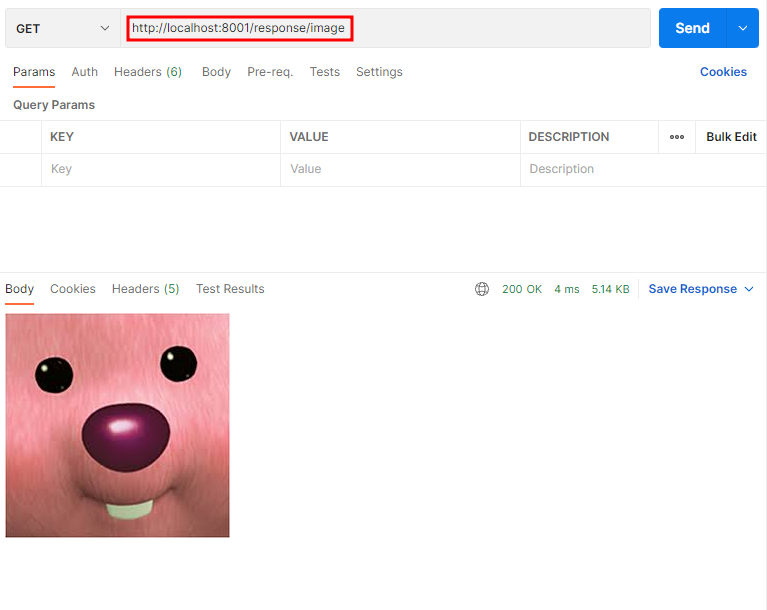The width and height of the screenshot is (767, 610).
Task: Open the Tests tab
Action: tap(324, 72)
